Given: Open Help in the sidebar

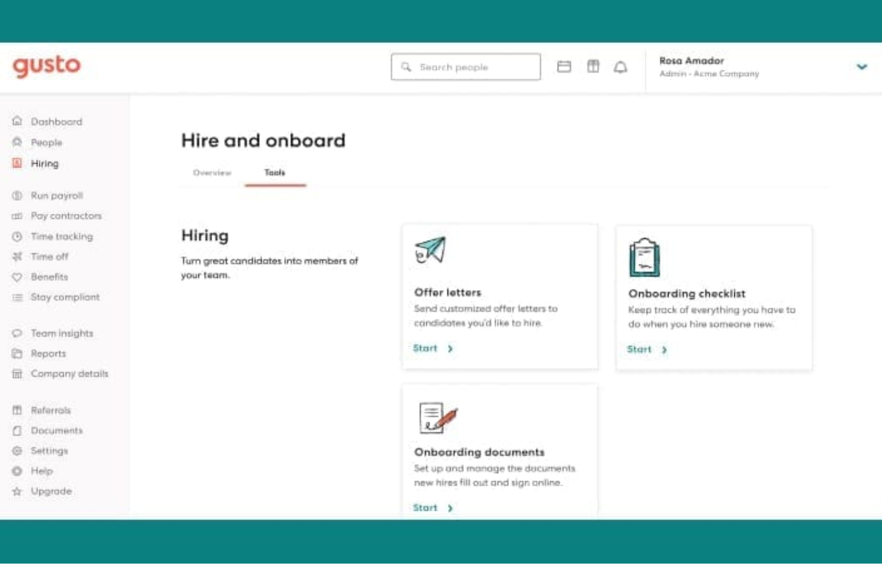Looking at the screenshot, I should [42, 471].
